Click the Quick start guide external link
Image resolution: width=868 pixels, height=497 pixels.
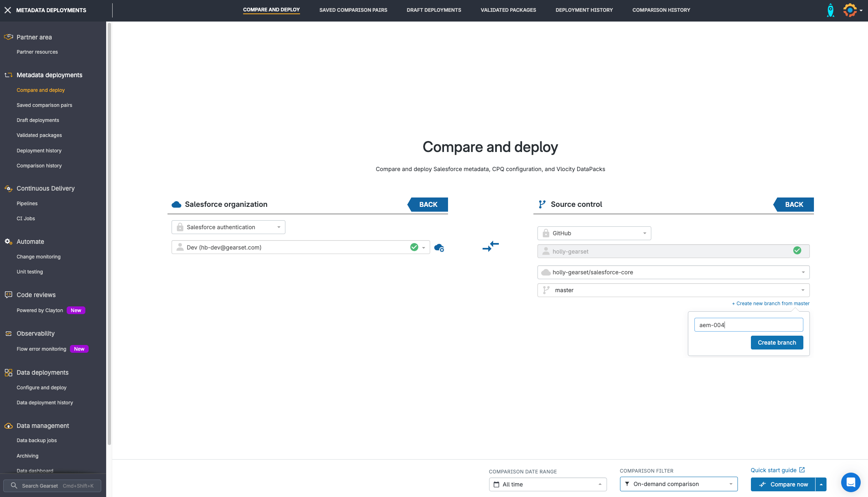coord(777,470)
